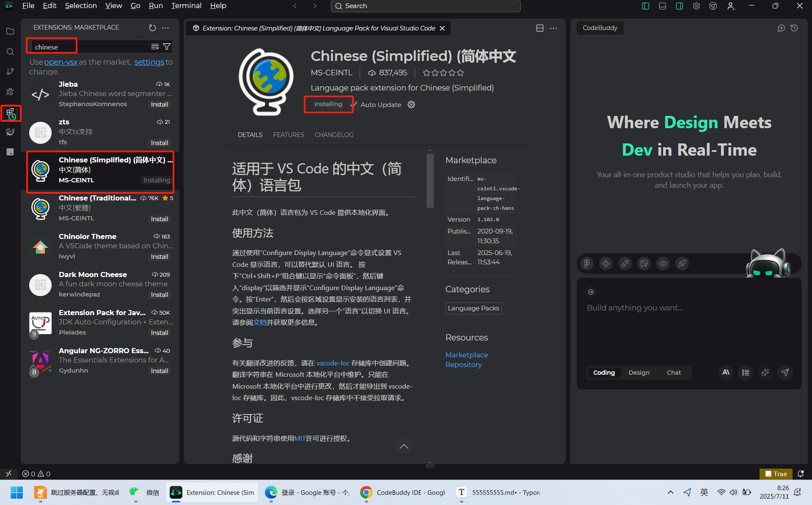Open notifications bell in status bar
812x505 pixels.
[x=801, y=474]
